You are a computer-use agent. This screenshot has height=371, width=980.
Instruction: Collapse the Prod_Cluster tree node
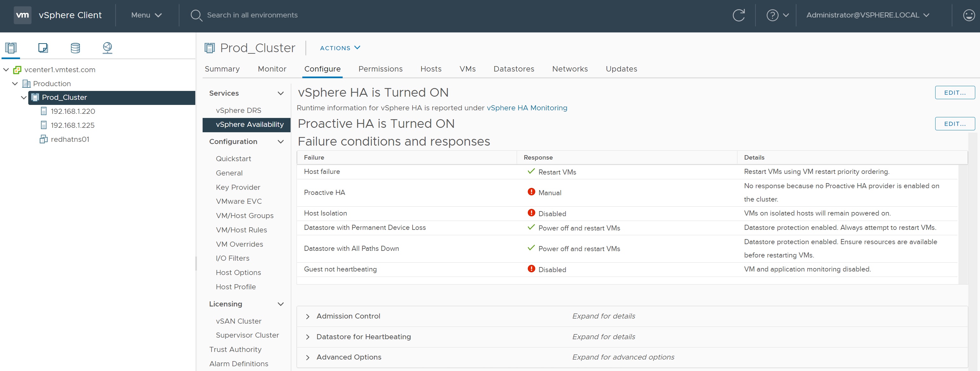[x=23, y=98]
